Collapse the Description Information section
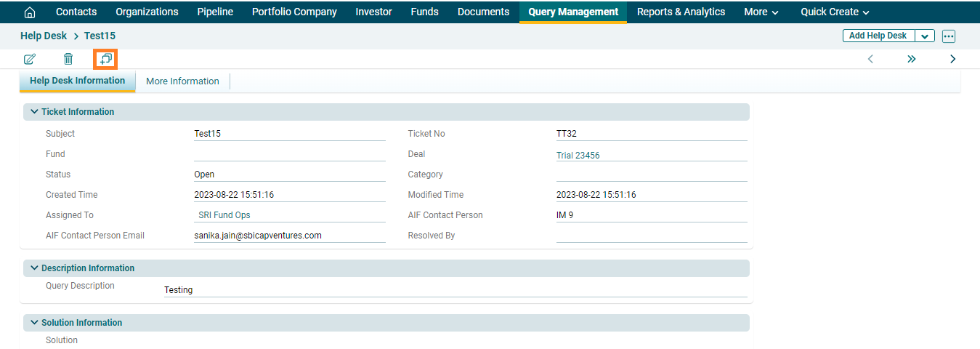 point(34,268)
